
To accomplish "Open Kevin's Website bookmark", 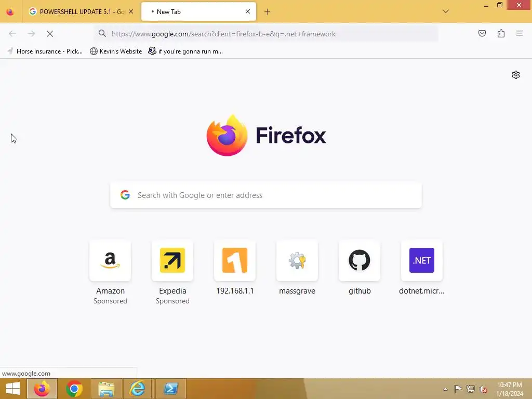I will tap(116, 51).
